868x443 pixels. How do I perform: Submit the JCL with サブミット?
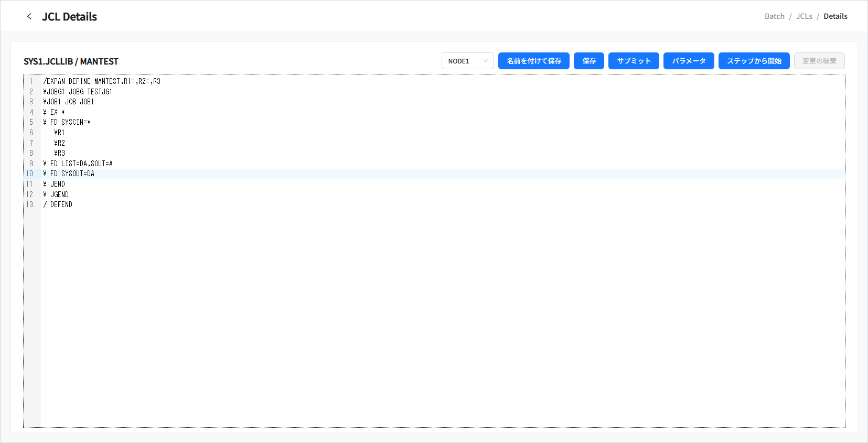633,61
